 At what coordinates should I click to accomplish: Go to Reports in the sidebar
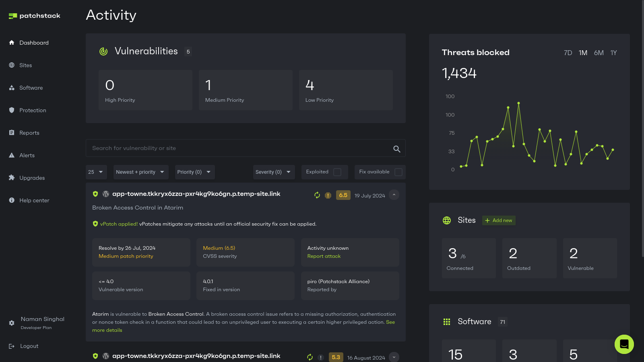tap(29, 133)
